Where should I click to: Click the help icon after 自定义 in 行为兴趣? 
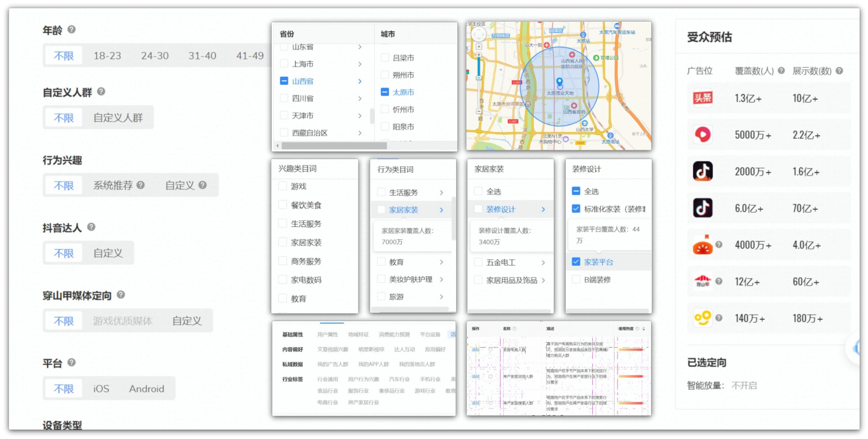203,185
